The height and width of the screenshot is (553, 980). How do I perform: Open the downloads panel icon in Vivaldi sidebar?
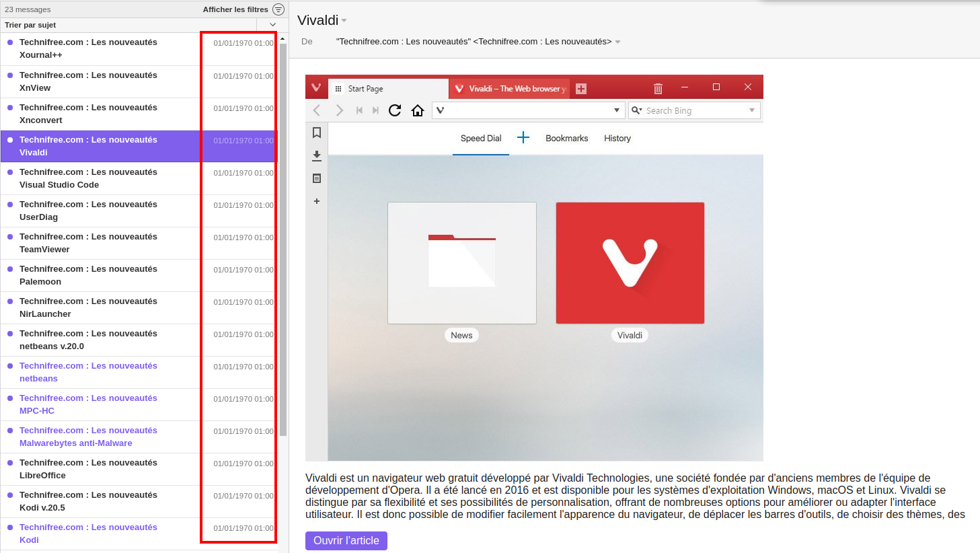(x=317, y=155)
